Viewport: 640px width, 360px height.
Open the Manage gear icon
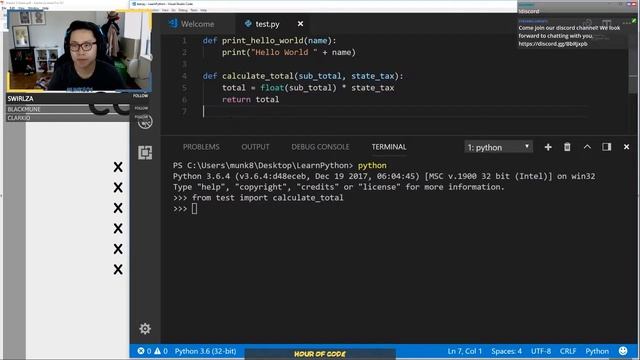pos(145,329)
